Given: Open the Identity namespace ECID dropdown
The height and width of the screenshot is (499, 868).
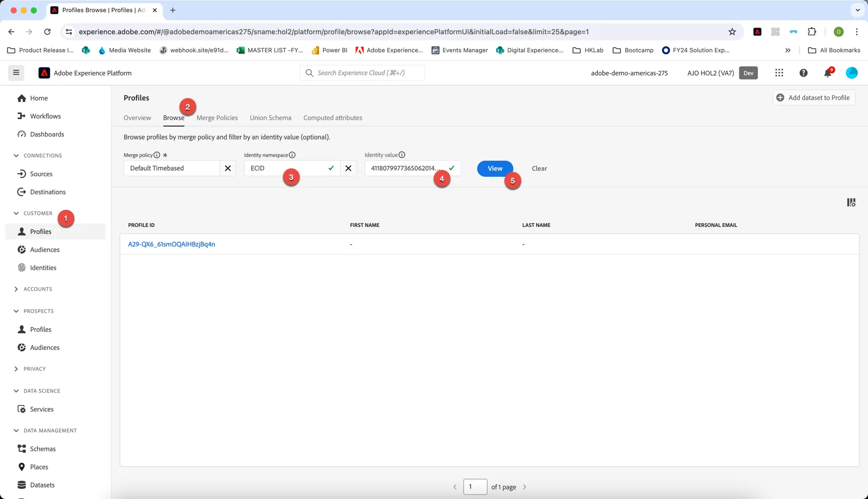Looking at the screenshot, I should click(x=292, y=168).
